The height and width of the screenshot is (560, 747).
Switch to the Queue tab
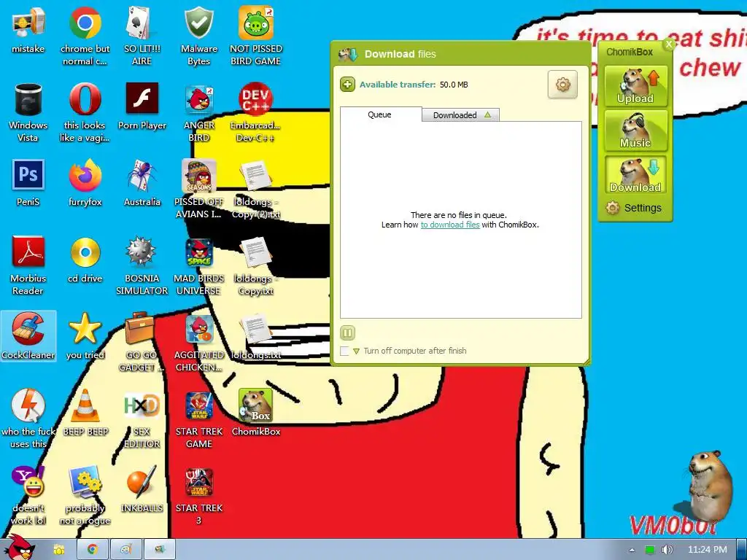pos(380,114)
